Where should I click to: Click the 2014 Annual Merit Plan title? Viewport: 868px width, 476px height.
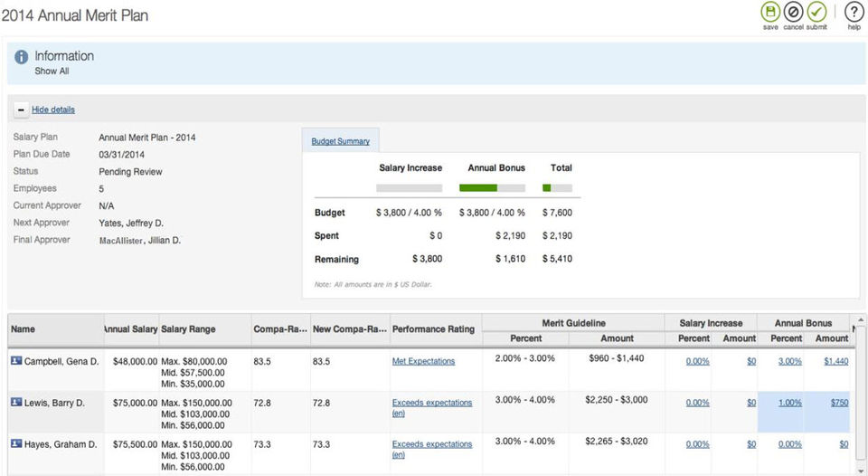pos(75,15)
